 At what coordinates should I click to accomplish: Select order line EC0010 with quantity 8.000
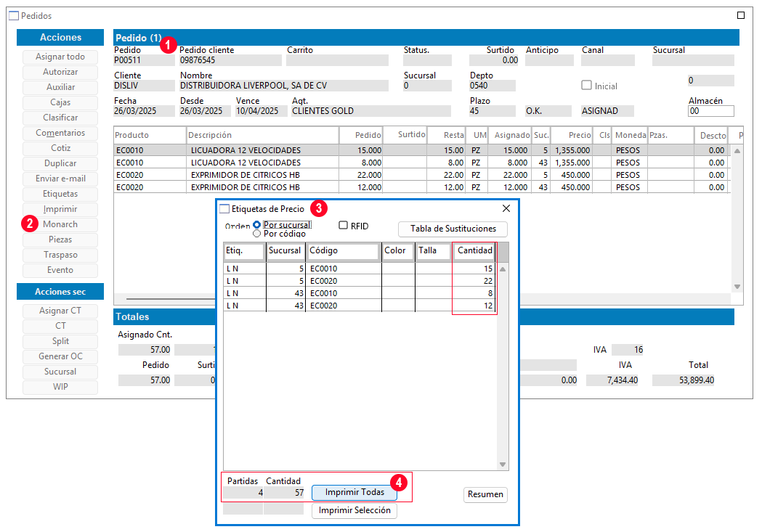pos(422,163)
